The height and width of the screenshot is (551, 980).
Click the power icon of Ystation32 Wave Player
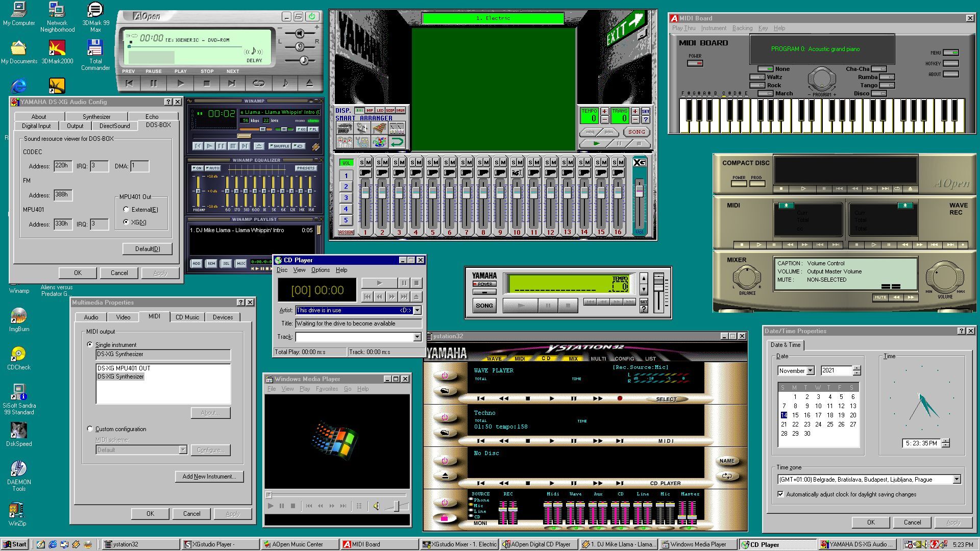tap(445, 375)
